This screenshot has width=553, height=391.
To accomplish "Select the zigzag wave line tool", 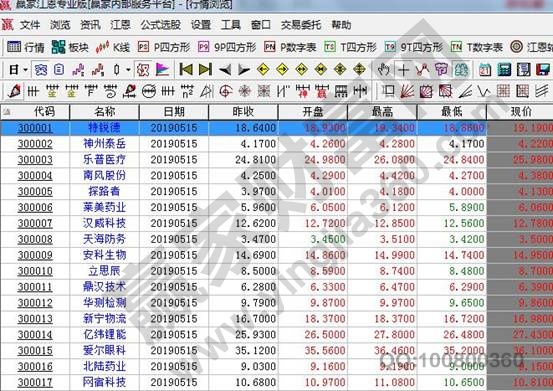I will (x=484, y=92).
